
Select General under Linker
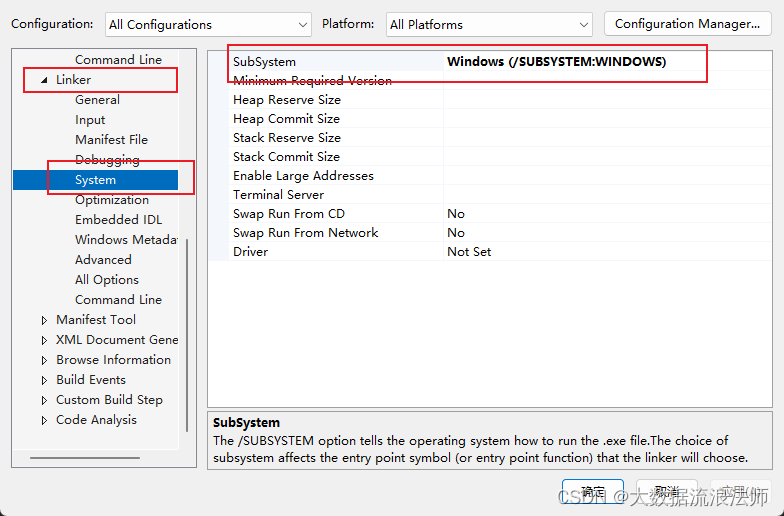[98, 100]
